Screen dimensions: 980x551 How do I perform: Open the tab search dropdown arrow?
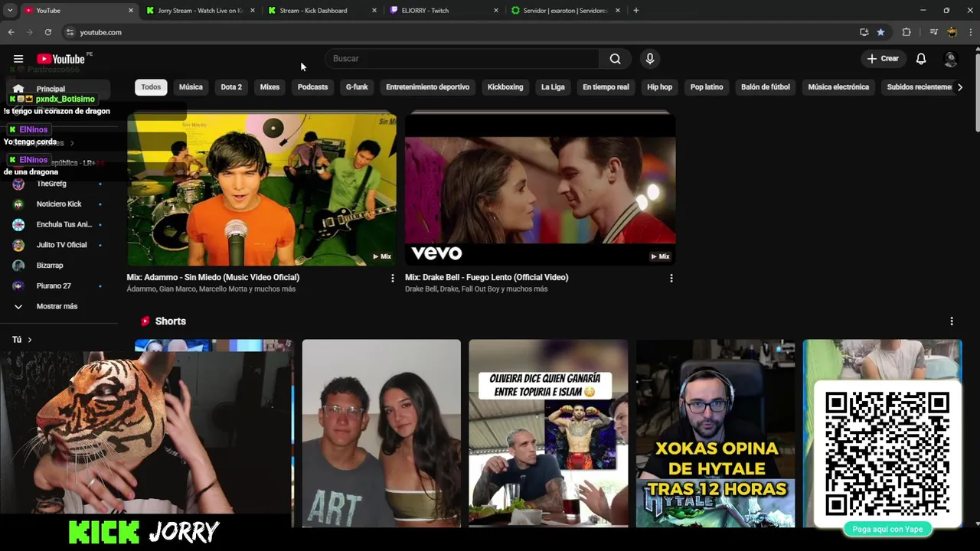click(x=9, y=10)
